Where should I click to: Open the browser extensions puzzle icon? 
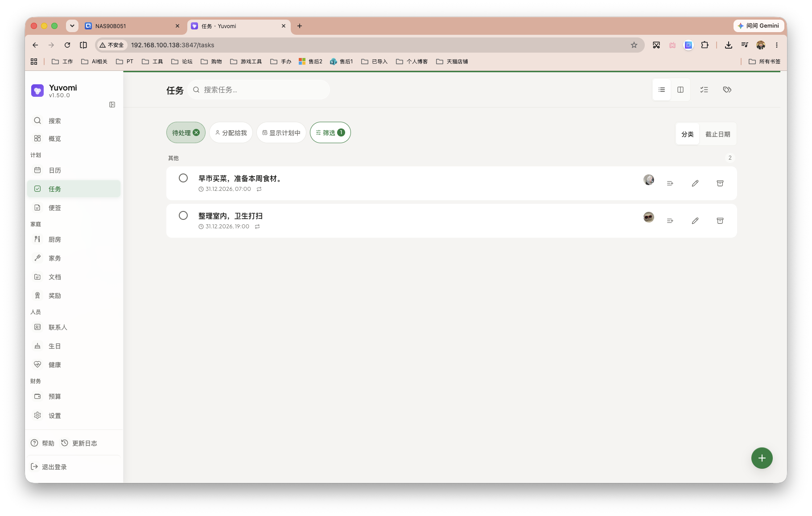[x=705, y=45]
